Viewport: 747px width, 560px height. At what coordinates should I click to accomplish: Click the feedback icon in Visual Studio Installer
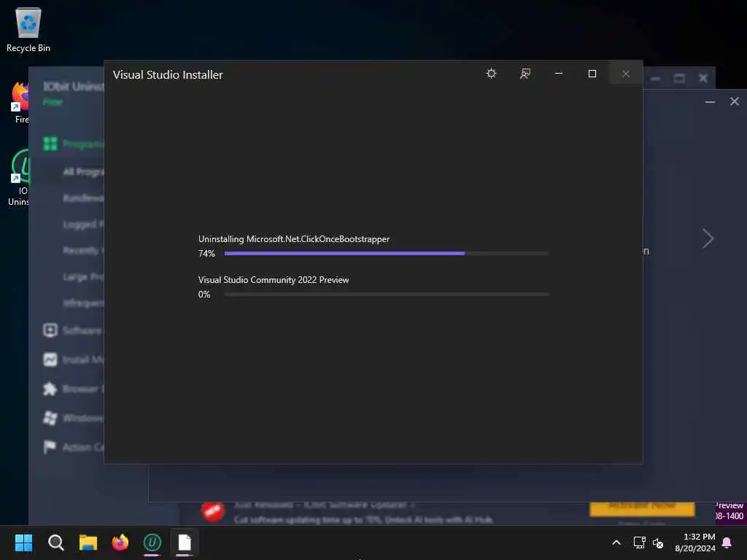click(x=525, y=74)
